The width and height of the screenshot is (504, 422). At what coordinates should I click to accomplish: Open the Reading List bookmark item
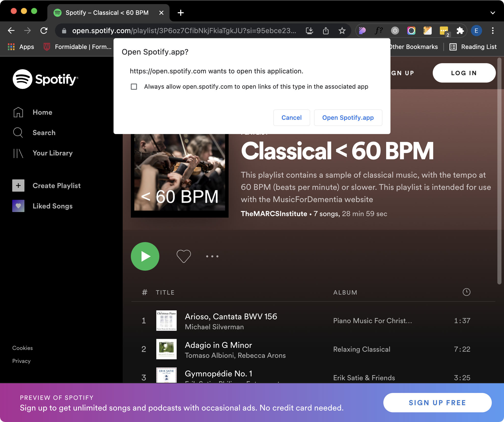coord(473,47)
